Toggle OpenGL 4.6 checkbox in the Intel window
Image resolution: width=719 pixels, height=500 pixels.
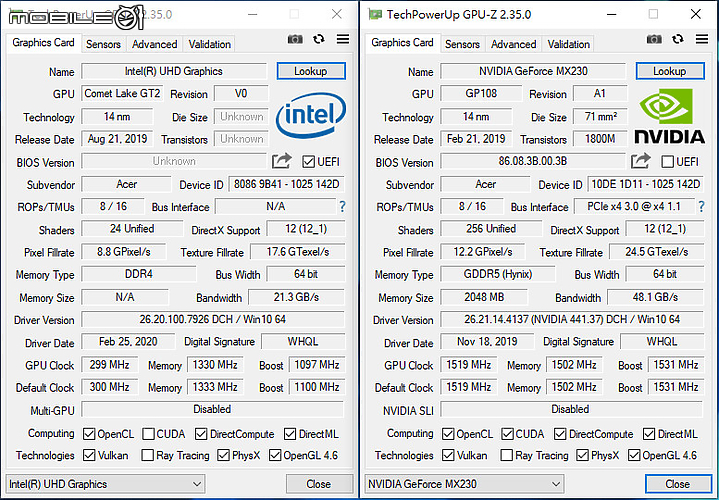(275, 455)
